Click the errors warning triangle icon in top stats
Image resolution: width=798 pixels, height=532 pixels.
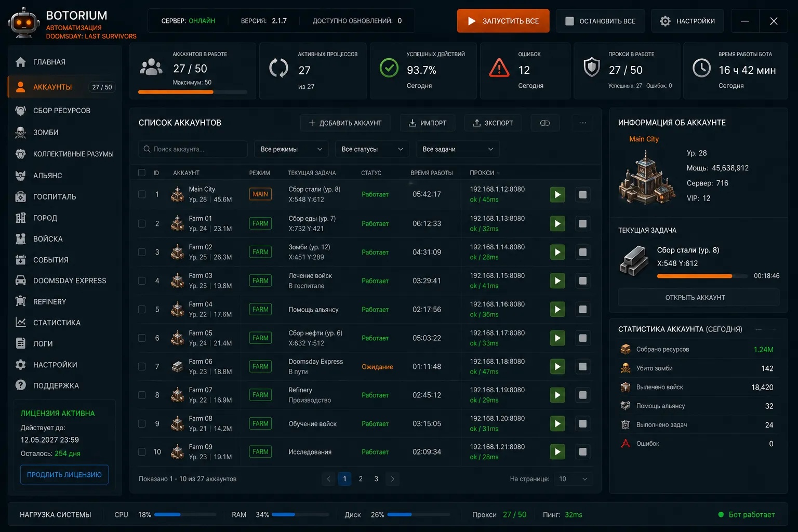(499, 68)
